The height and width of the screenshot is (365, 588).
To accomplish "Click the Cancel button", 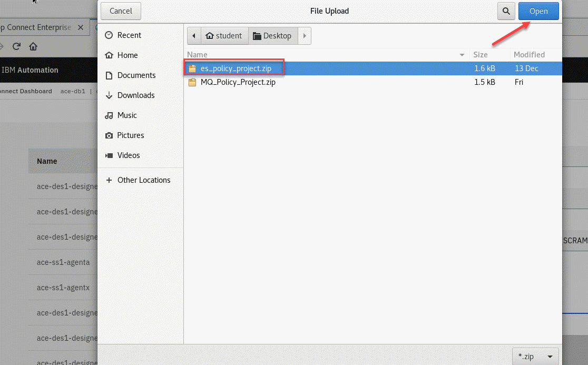I will pos(121,11).
